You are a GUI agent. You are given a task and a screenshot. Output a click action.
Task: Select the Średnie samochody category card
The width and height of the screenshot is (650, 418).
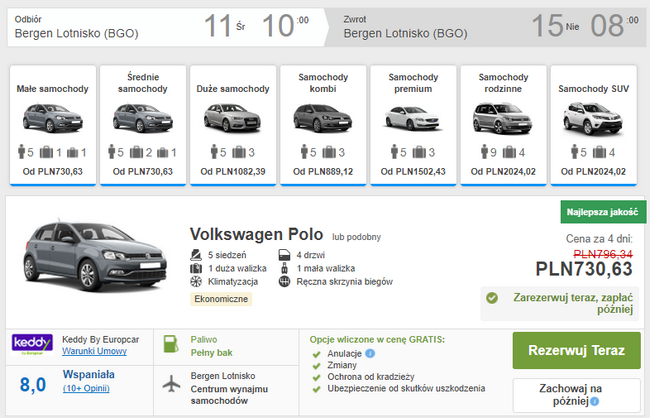[143, 125]
